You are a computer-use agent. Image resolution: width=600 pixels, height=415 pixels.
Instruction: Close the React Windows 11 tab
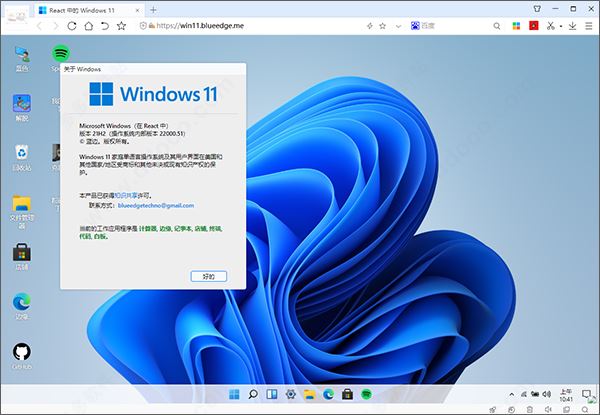[x=138, y=10]
